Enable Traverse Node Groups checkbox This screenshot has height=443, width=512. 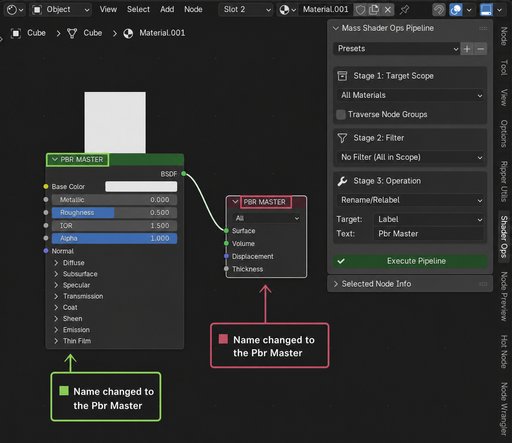pos(341,115)
